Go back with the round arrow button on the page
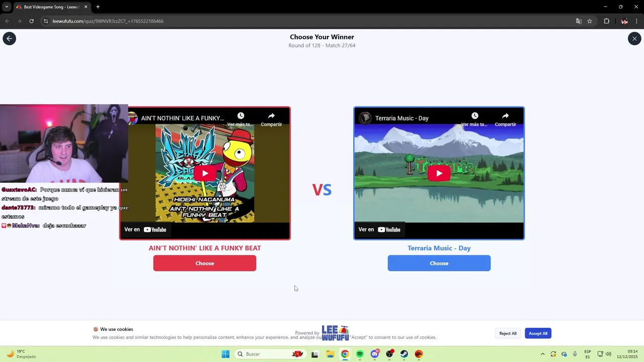 tap(9, 39)
